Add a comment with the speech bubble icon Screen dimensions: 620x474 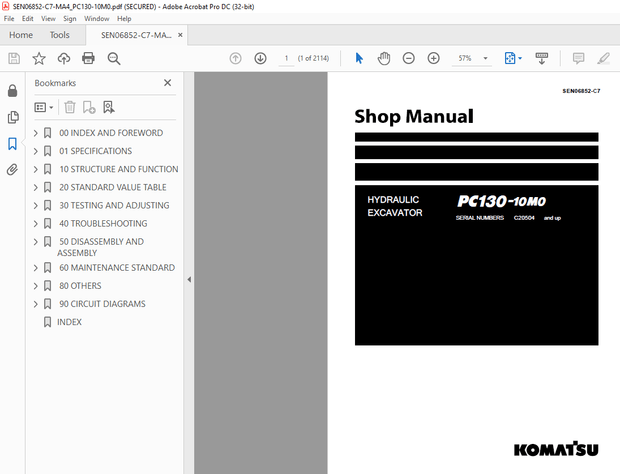(578, 59)
